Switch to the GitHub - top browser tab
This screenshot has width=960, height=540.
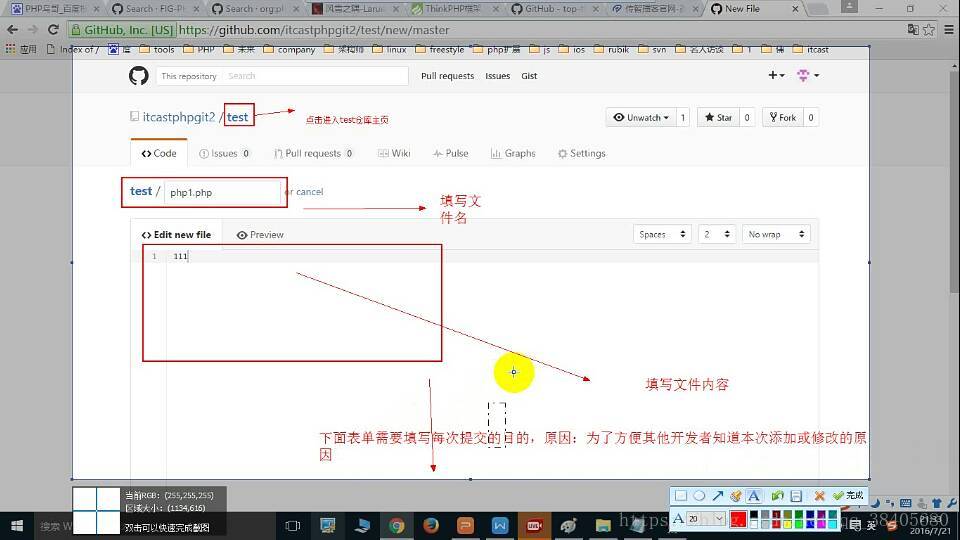[x=552, y=9]
